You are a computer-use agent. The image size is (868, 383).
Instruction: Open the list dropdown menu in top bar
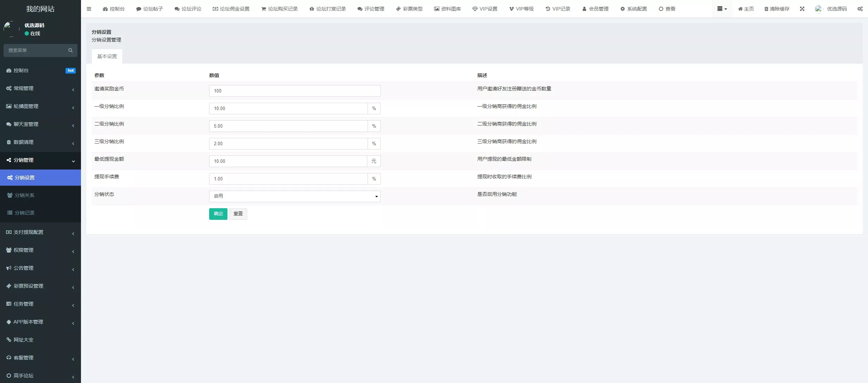(x=722, y=9)
